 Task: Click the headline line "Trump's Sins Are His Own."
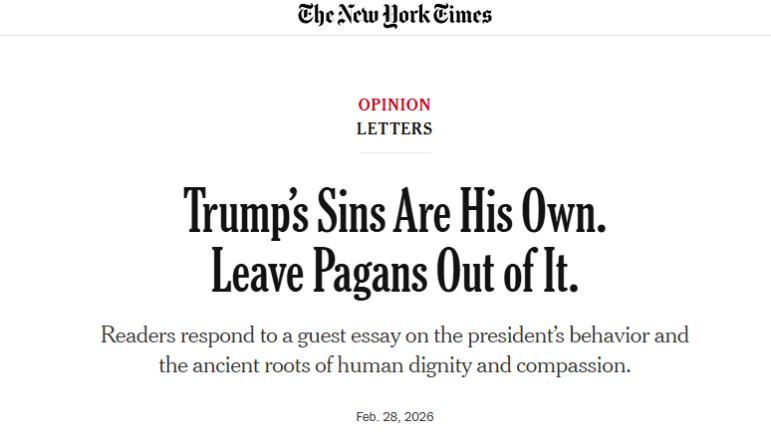(395, 210)
